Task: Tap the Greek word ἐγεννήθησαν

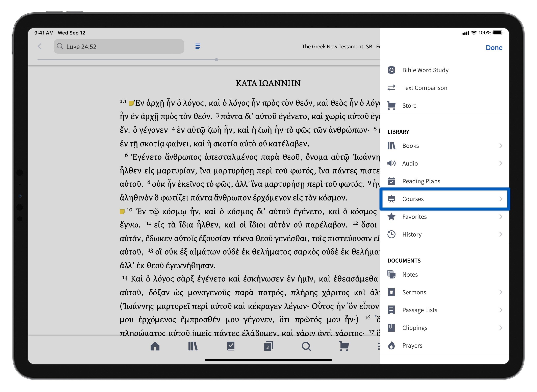Action: (190, 265)
